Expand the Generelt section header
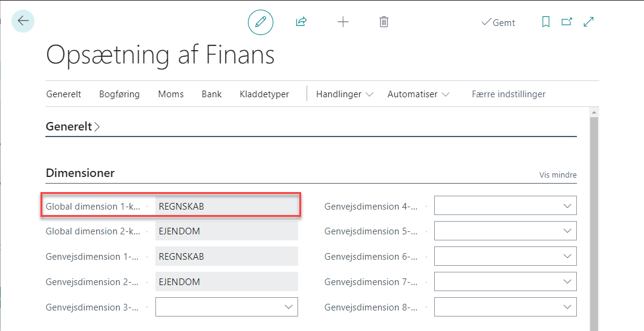 73,126
